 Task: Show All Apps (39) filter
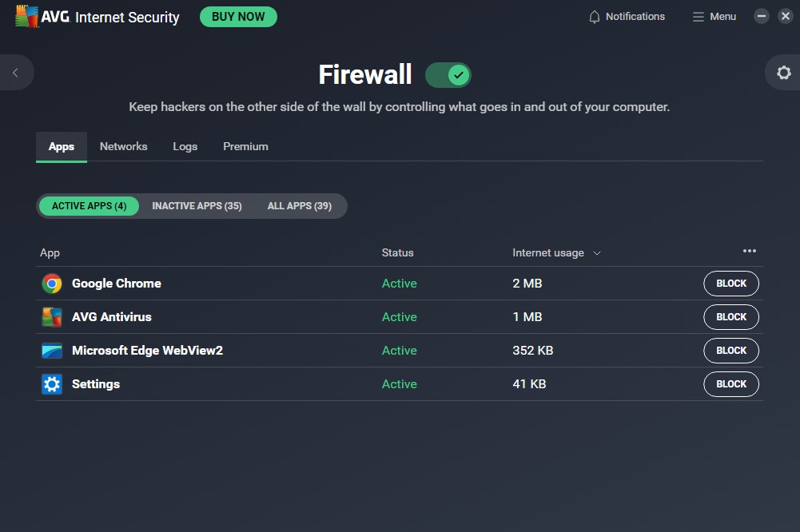tap(300, 206)
